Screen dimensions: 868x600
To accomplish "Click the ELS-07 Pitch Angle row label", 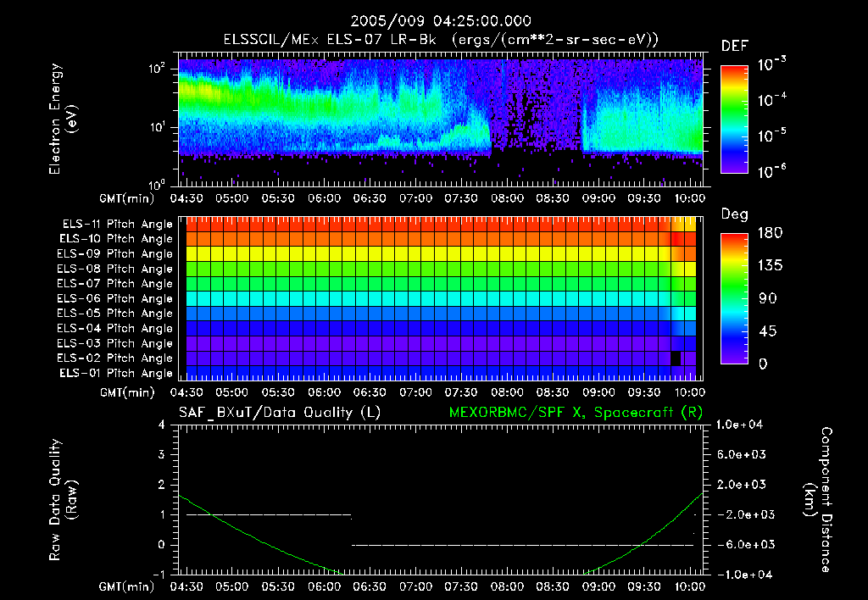I will 114,283.
